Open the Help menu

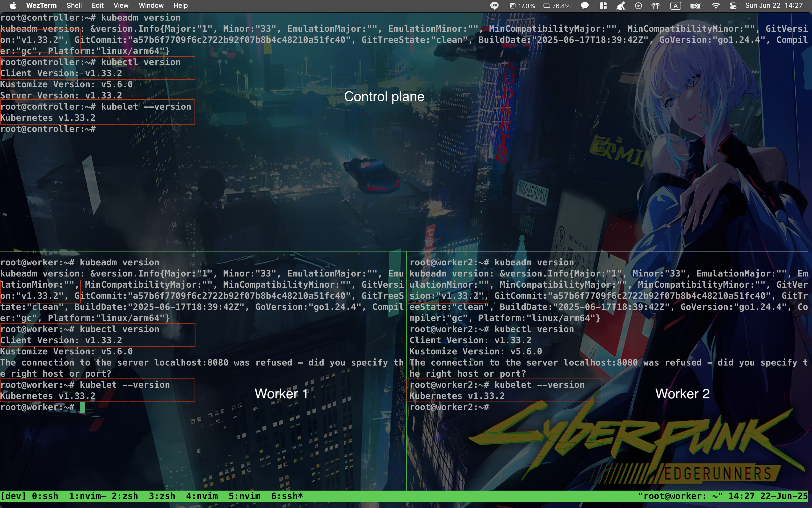click(181, 6)
